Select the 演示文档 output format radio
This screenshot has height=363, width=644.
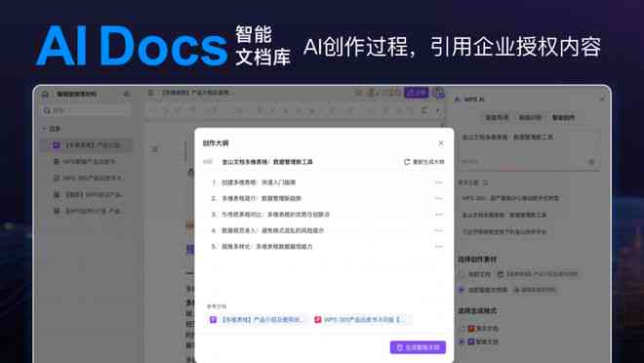(463, 329)
